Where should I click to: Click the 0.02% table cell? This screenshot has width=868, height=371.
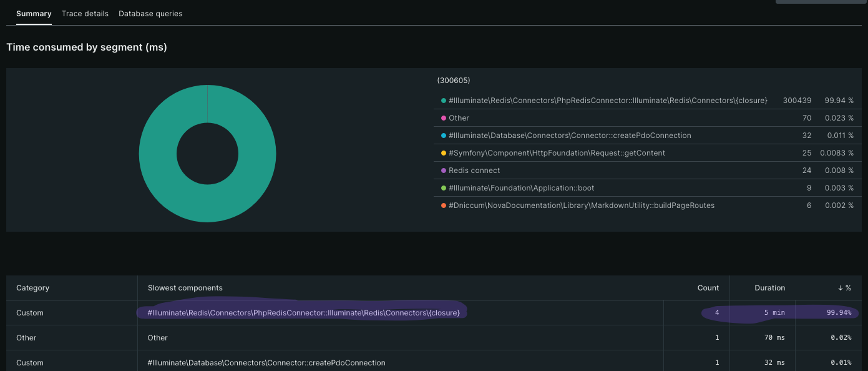pos(841,337)
